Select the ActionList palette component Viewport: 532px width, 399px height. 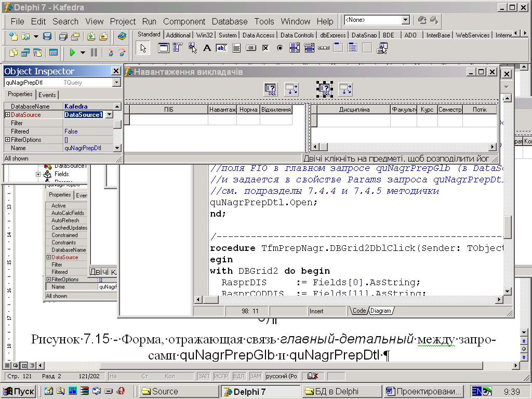pos(382,48)
